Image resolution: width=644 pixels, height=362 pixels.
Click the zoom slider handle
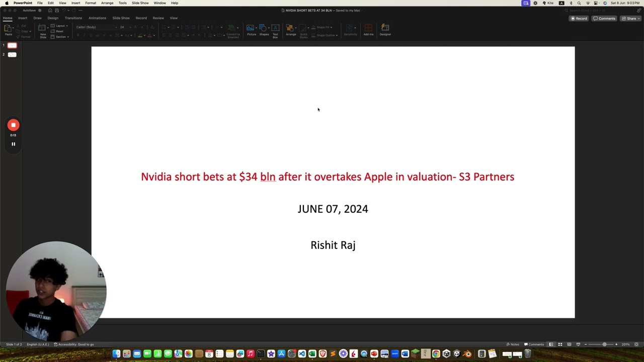(604, 344)
